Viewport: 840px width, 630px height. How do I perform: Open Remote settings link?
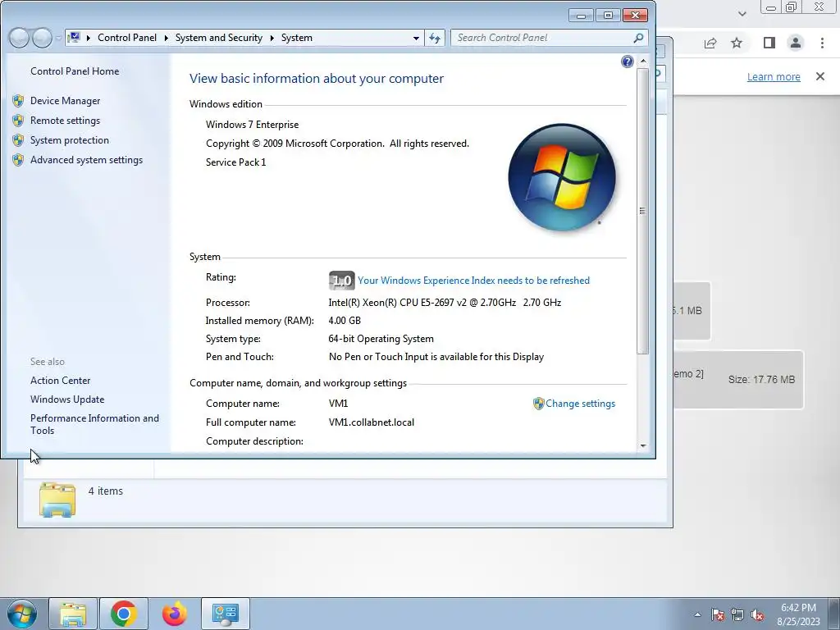click(x=65, y=121)
